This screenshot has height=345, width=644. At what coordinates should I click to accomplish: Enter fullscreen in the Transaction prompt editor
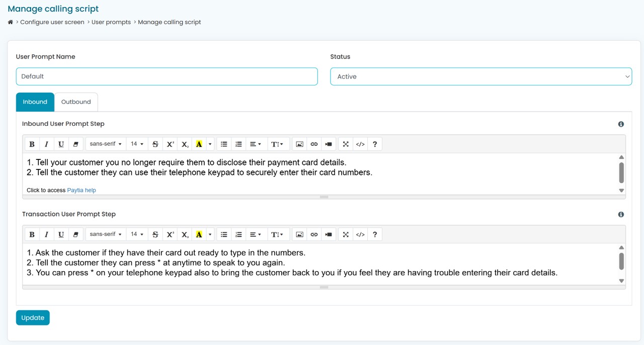tap(346, 234)
